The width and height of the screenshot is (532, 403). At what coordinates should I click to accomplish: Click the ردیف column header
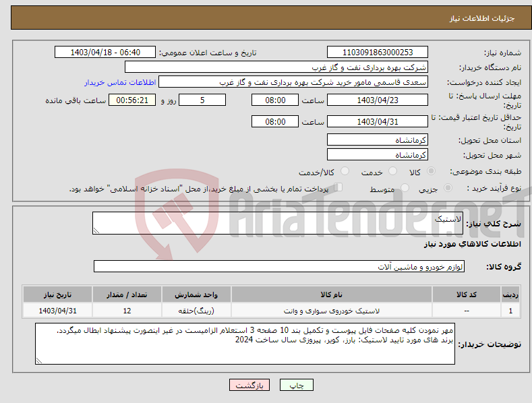click(510, 294)
